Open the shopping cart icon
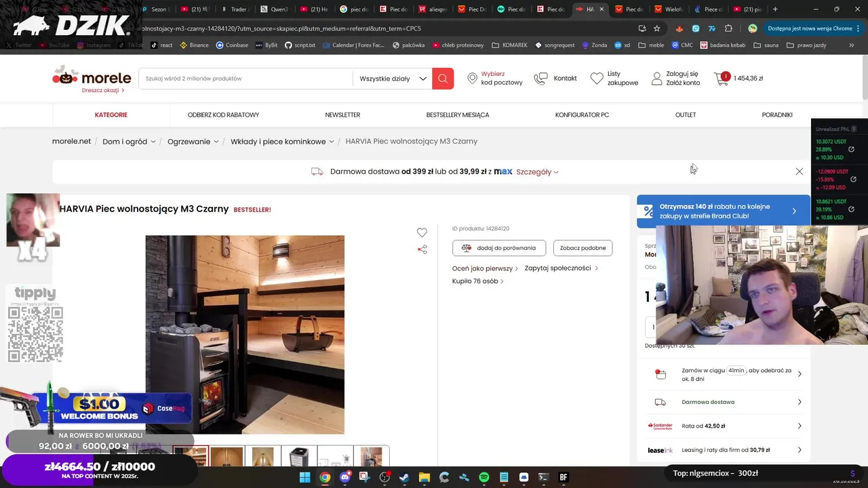This screenshot has width=868, height=488. point(722,79)
